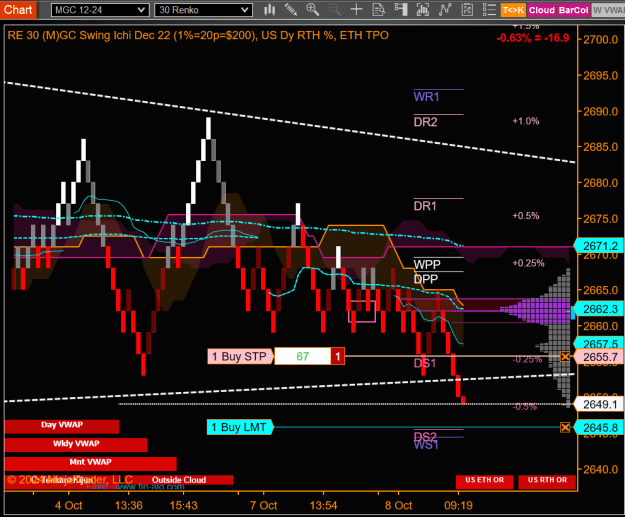The height and width of the screenshot is (517, 625).
Task: Click the US RTH OR red box
Action: click(547, 481)
